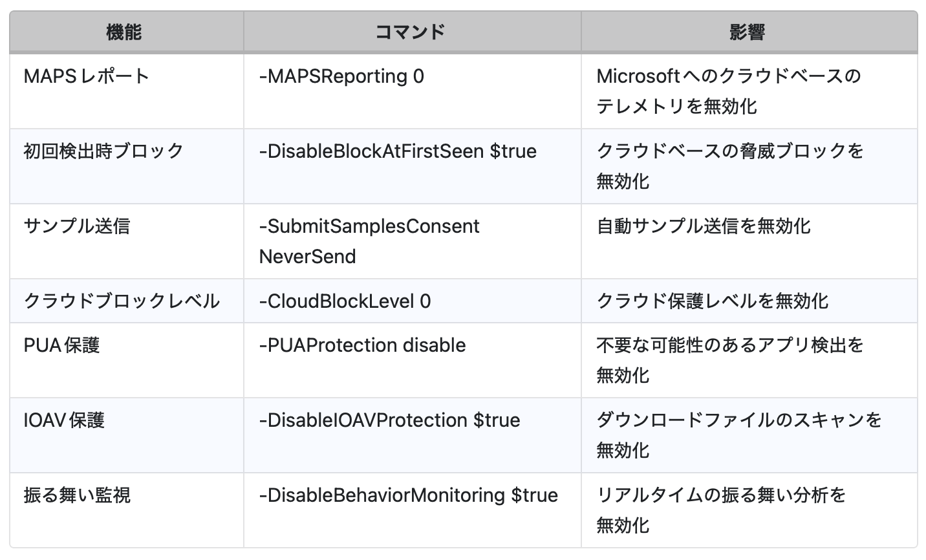Select the 初回検出時ブロック cell

point(104,151)
